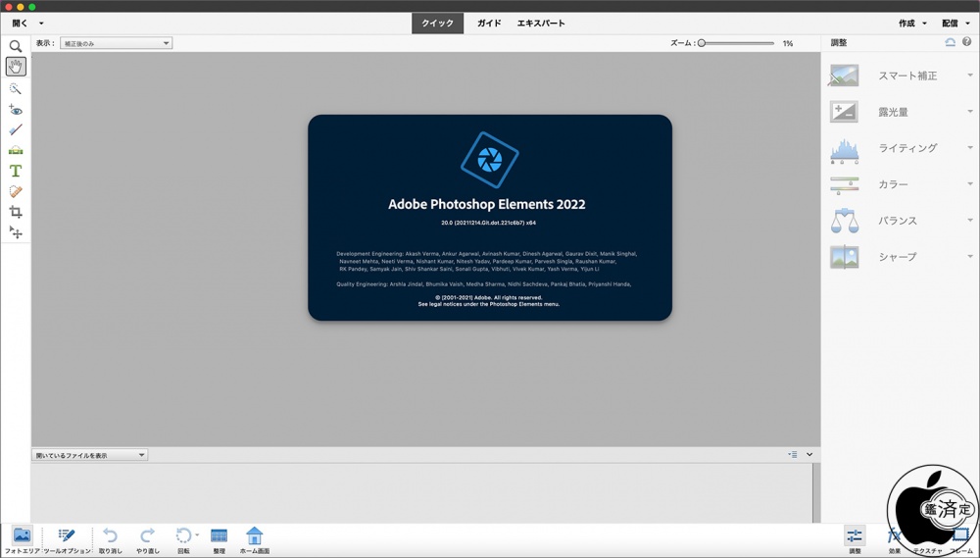The image size is (980, 558).
Task: Toggle the フォトエリア photo bin
Action: point(22,540)
